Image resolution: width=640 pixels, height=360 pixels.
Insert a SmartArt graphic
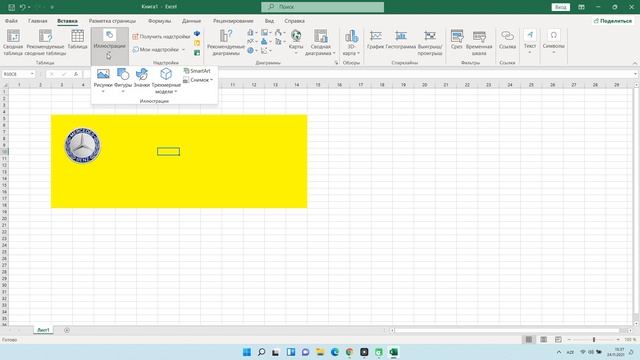pyautogui.click(x=197, y=71)
